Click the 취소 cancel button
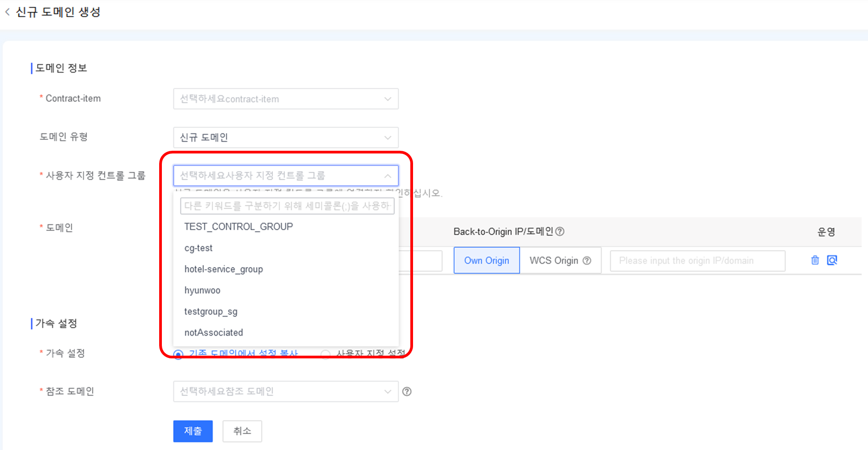This screenshot has height=450, width=868. (x=242, y=431)
